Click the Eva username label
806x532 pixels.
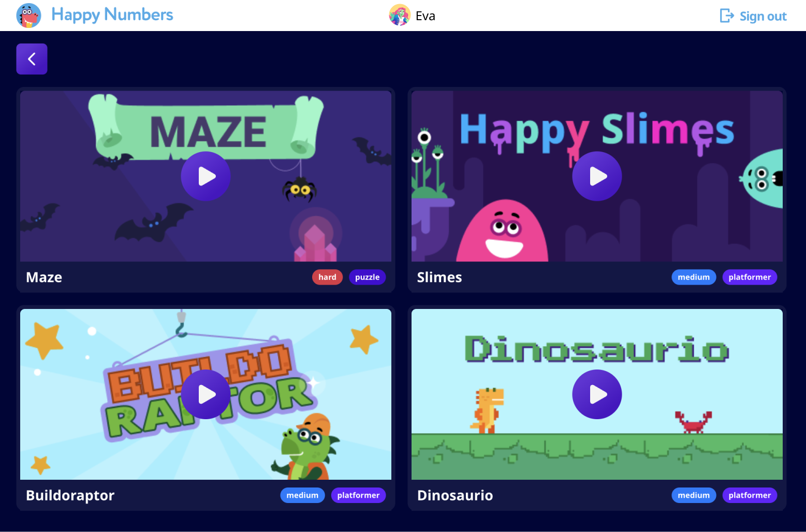(x=425, y=16)
